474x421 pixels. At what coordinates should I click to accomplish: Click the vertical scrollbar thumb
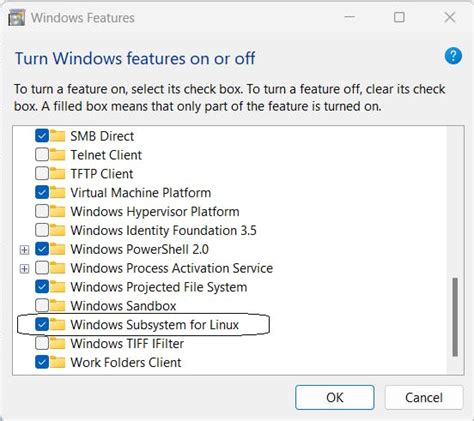coord(455,317)
